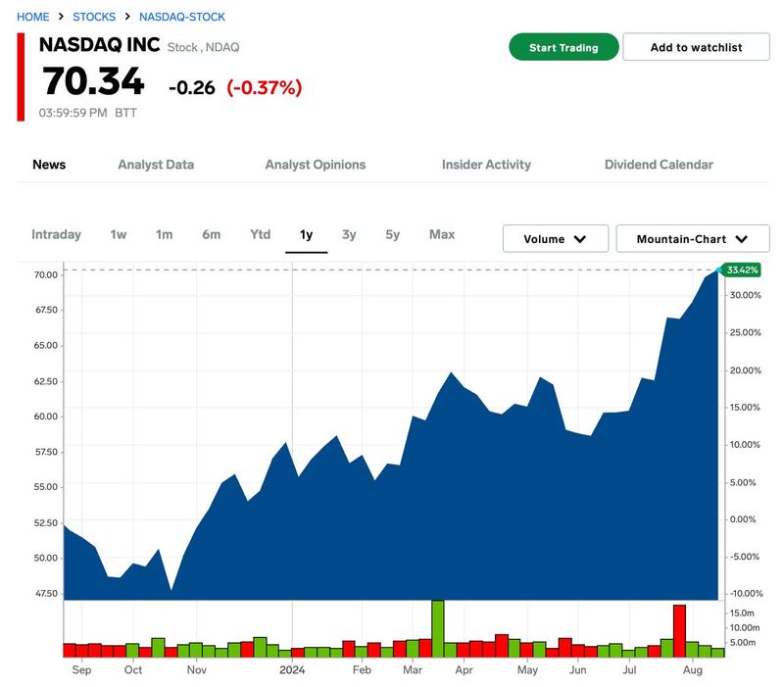Open the NASDAQ-STOCK breadcrumb link

click(182, 17)
